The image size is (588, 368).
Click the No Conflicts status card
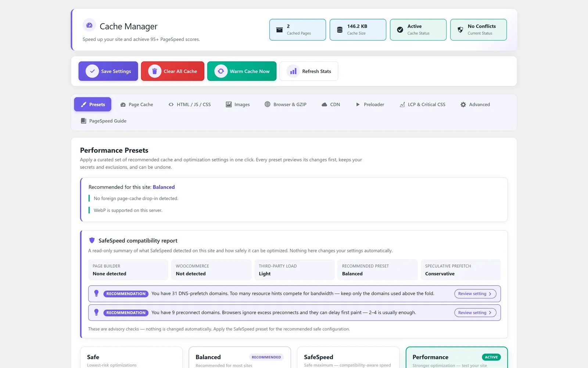(478, 30)
